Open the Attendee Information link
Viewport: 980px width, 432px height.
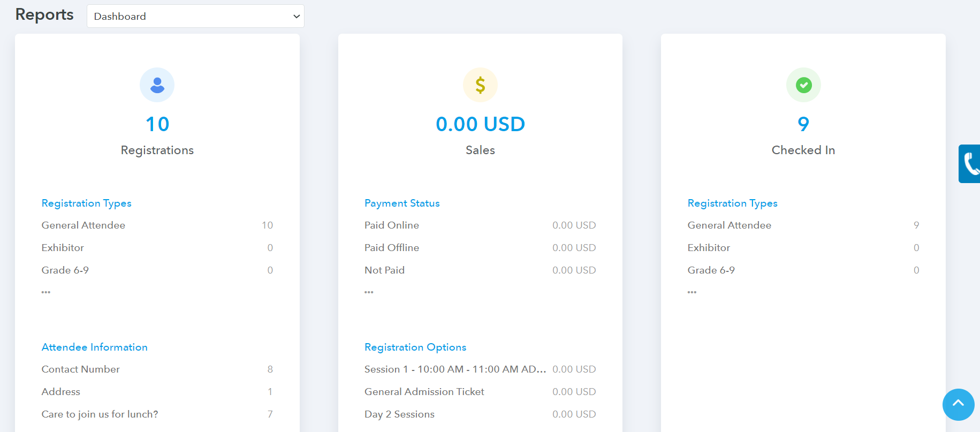point(94,347)
